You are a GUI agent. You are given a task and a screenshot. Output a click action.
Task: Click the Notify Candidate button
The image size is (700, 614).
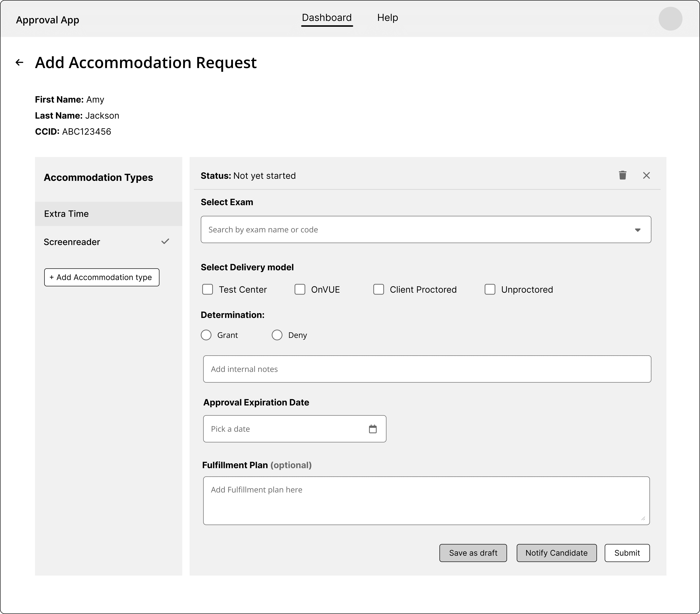556,553
